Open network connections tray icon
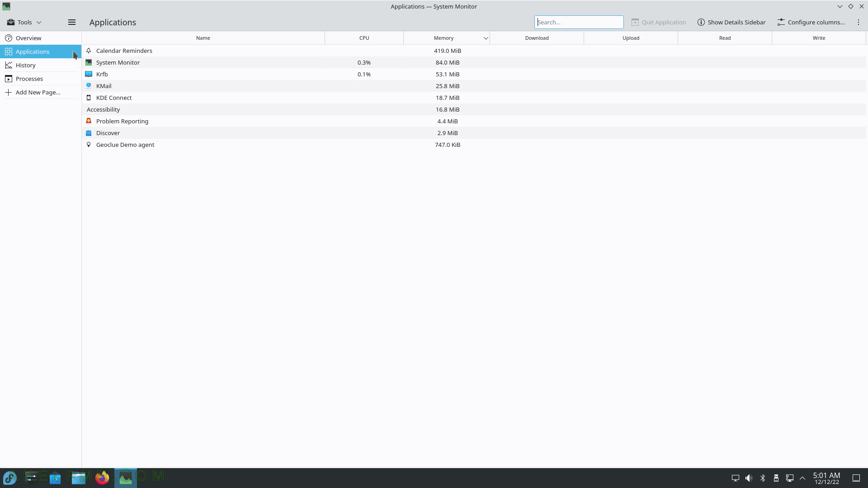 coord(790,478)
